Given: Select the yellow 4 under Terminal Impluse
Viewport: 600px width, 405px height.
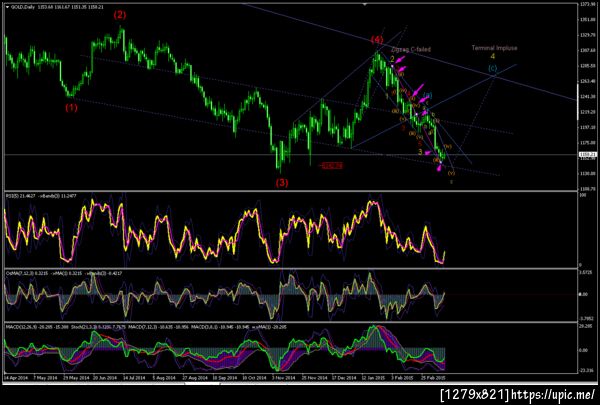Looking at the screenshot, I should pyautogui.click(x=492, y=57).
